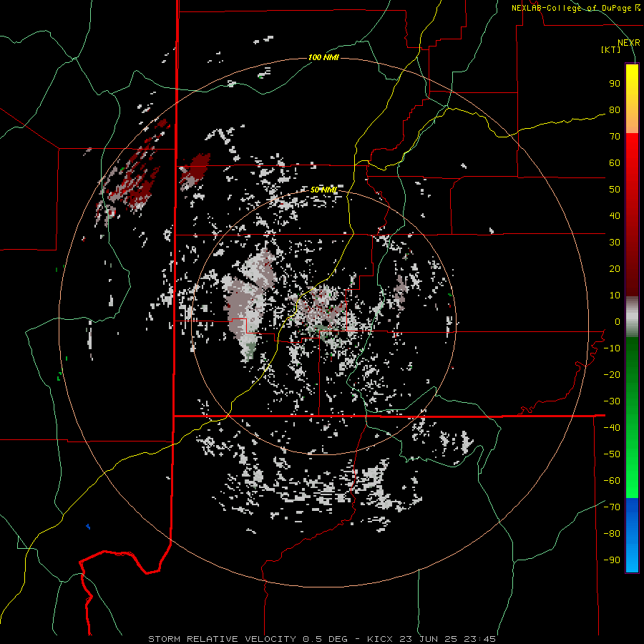Click the 10 value on velocity scale

615,296
